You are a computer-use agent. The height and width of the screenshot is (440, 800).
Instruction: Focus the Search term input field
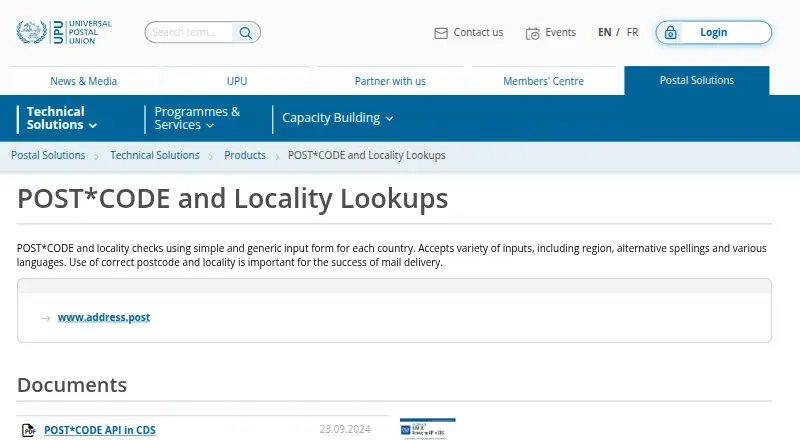[191, 32]
